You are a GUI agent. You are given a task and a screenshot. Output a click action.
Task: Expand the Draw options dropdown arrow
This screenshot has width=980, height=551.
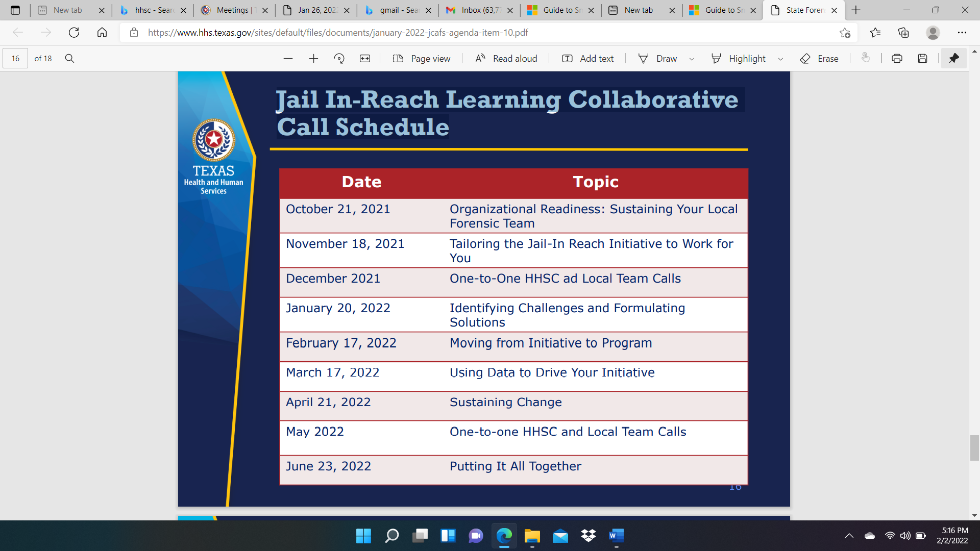692,59
